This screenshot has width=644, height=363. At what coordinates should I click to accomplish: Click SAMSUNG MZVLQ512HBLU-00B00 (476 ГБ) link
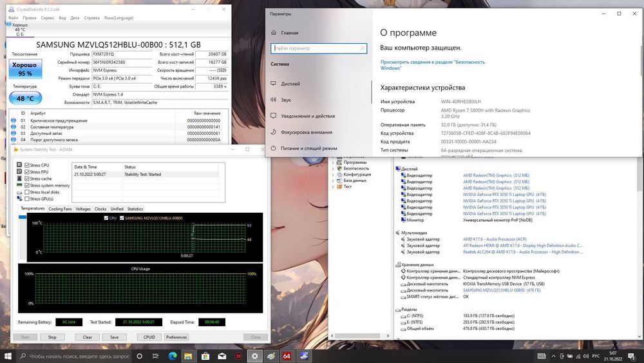502,290
